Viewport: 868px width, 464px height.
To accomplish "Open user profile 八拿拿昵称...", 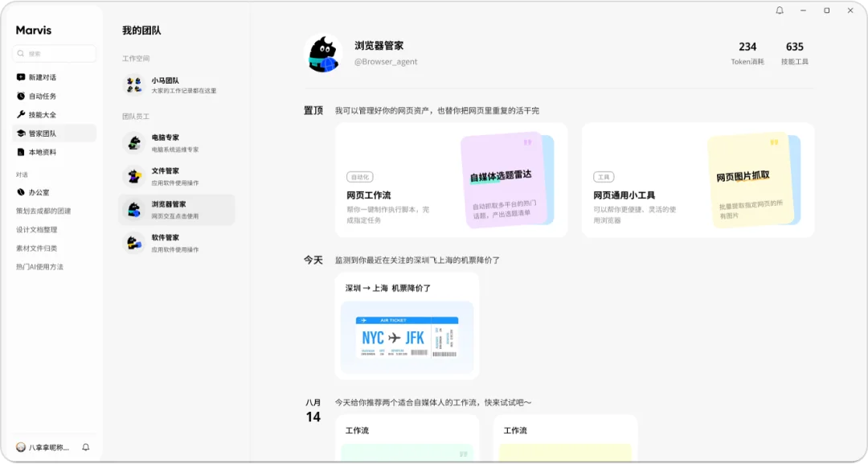I will coord(49,447).
